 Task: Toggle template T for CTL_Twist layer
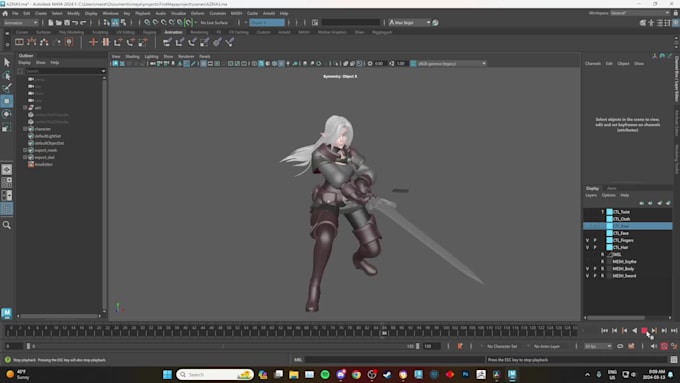pyautogui.click(x=602, y=212)
